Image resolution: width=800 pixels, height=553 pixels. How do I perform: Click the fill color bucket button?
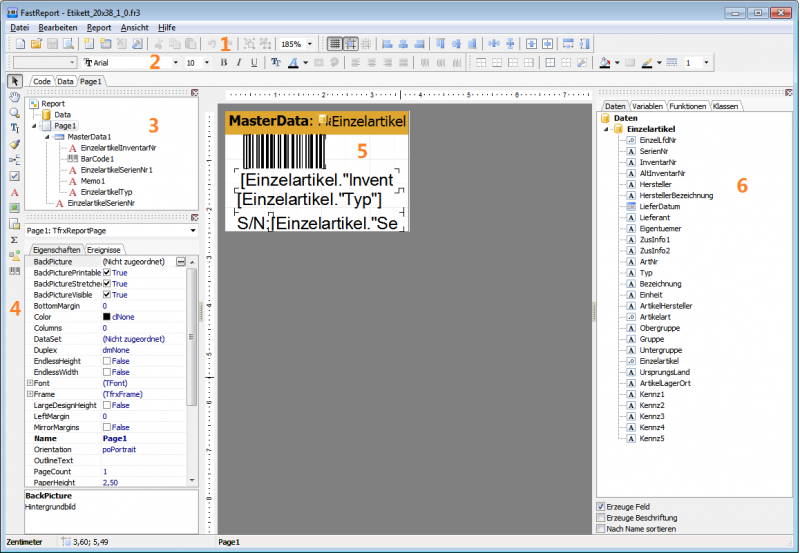(605, 62)
